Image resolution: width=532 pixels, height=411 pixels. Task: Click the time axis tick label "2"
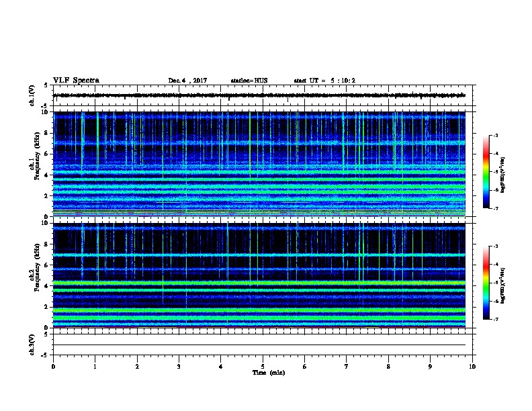[137, 367]
